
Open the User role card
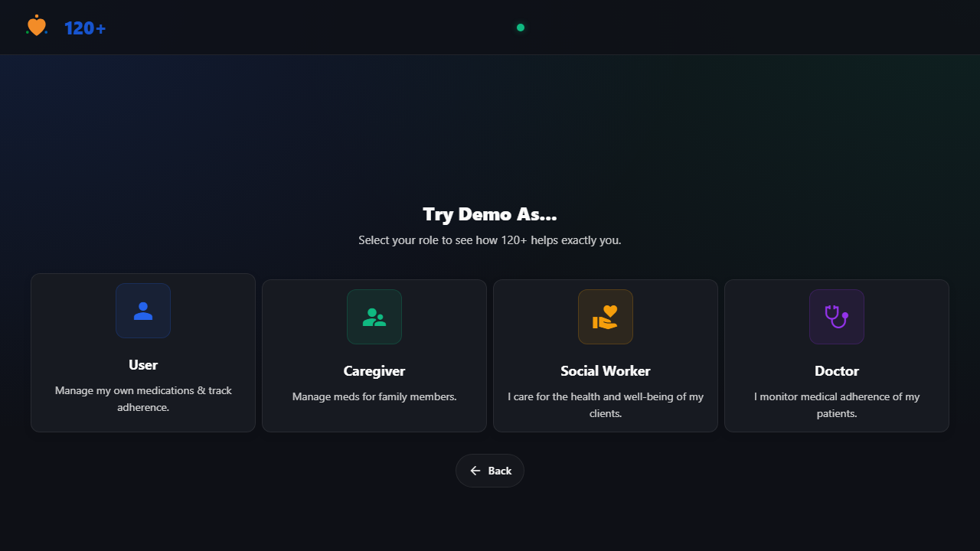tap(142, 353)
